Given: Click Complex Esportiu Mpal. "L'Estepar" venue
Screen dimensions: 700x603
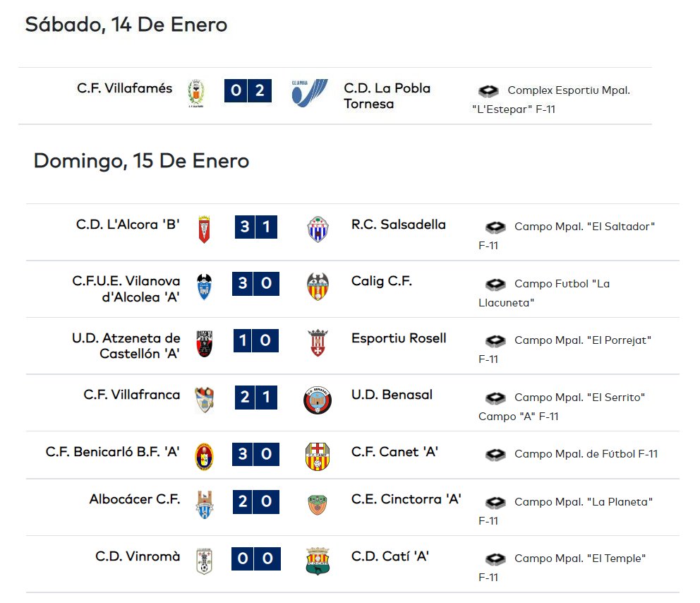Looking at the screenshot, I should pyautogui.click(x=551, y=100).
